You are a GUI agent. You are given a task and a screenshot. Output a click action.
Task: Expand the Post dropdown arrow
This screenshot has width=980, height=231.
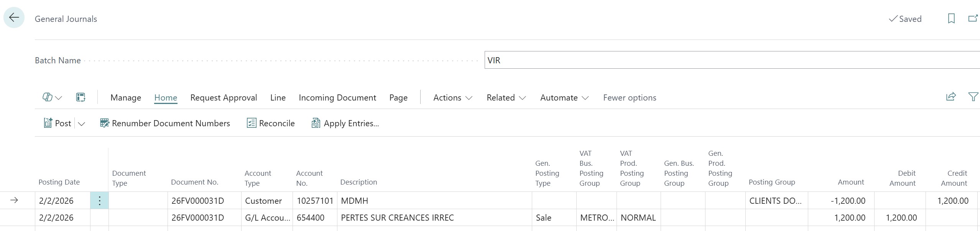(x=81, y=124)
